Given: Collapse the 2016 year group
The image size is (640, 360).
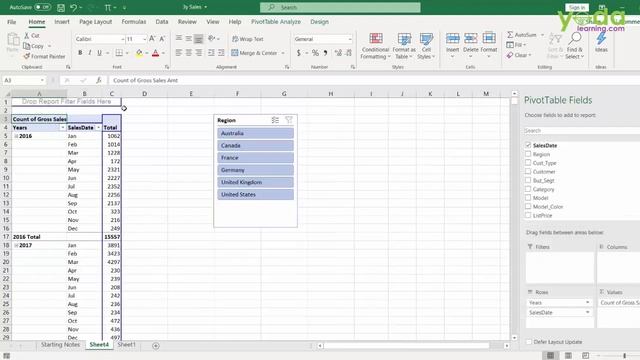Looking at the screenshot, I should (16, 136).
